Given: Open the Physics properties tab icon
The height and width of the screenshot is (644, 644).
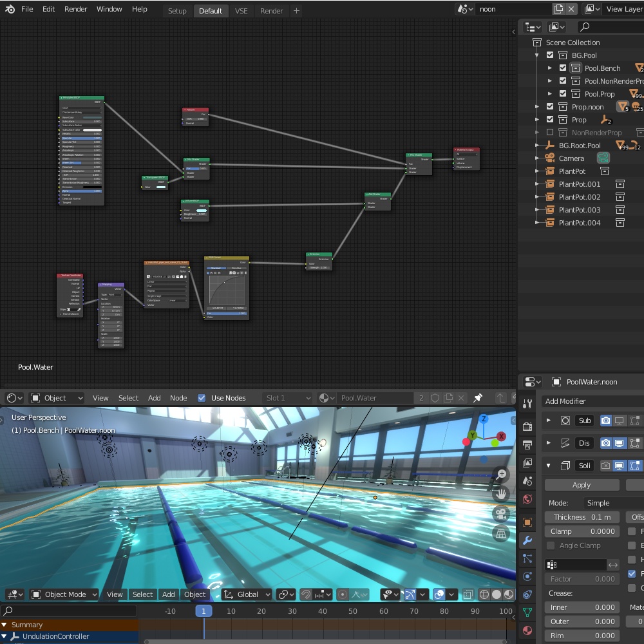Looking at the screenshot, I should click(x=527, y=576).
